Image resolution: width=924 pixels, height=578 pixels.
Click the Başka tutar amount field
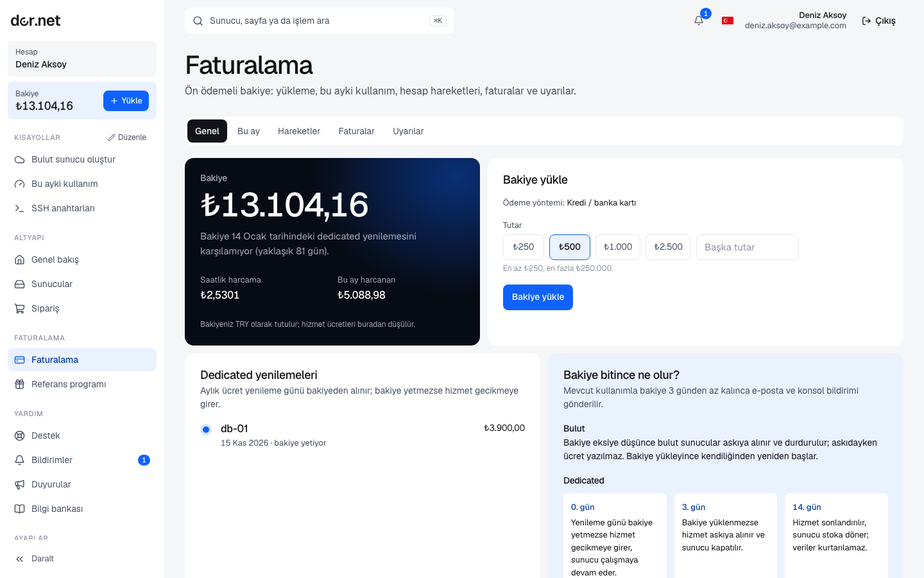pyautogui.click(x=748, y=247)
